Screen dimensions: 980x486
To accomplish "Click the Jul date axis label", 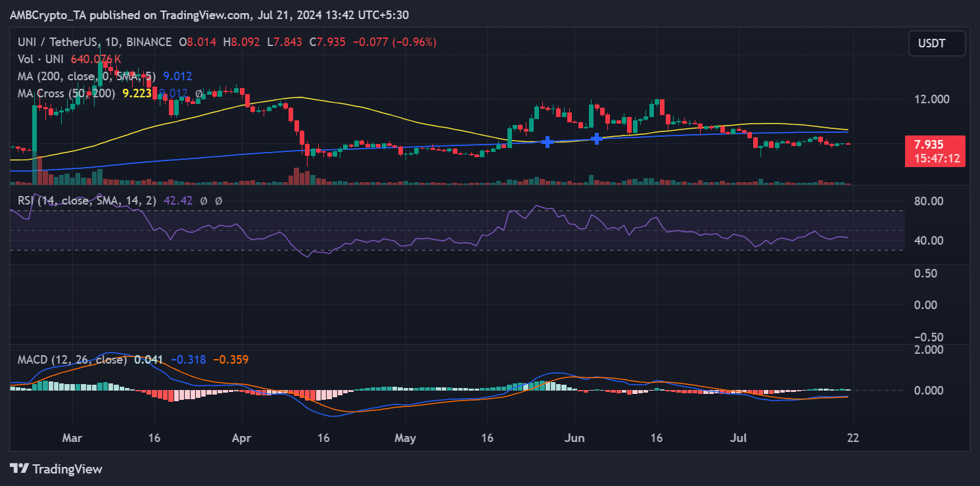I will [738, 438].
